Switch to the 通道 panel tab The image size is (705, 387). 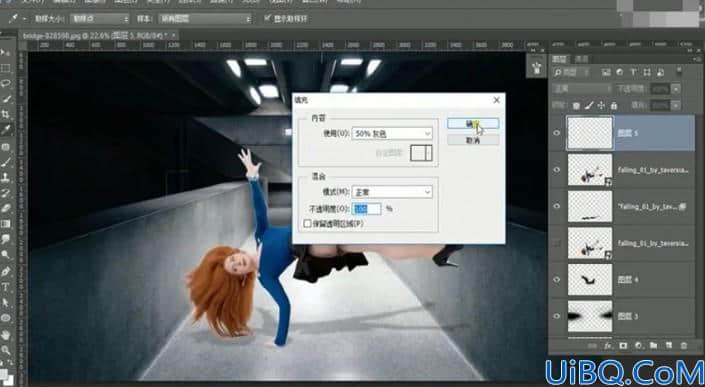pyautogui.click(x=582, y=59)
